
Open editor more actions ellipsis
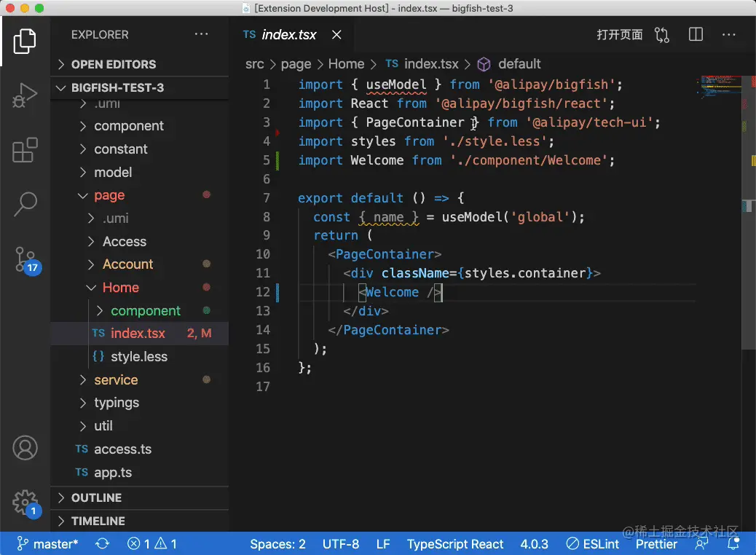point(728,35)
